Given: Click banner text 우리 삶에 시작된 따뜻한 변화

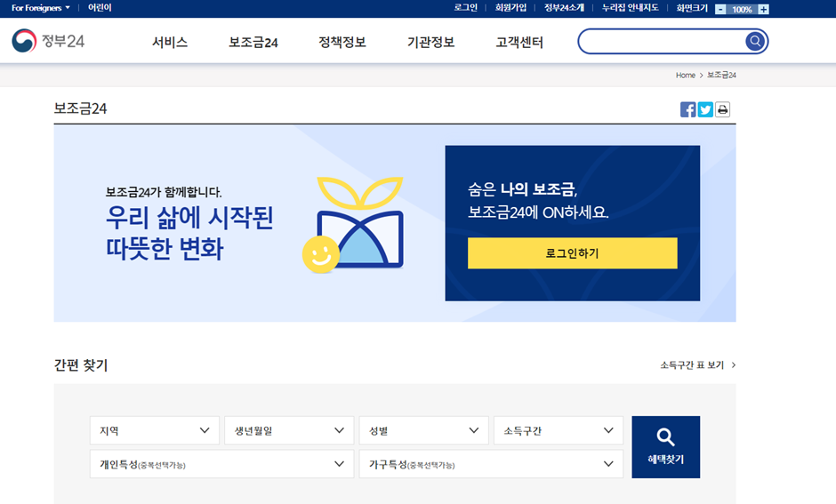Looking at the screenshot, I should pyautogui.click(x=189, y=232).
